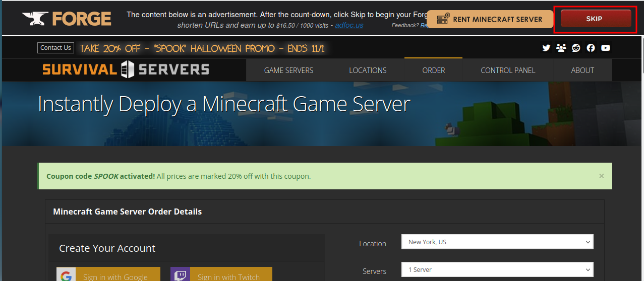
Task: Click the community group icon
Action: pyautogui.click(x=561, y=48)
